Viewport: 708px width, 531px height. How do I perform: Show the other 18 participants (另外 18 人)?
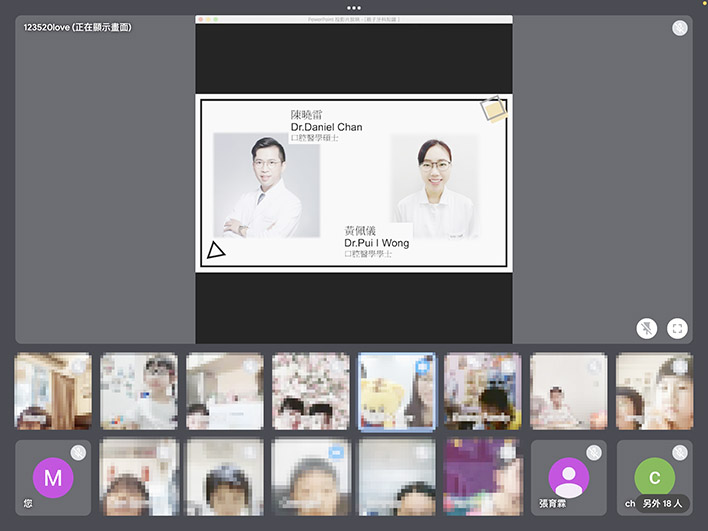[x=663, y=503]
